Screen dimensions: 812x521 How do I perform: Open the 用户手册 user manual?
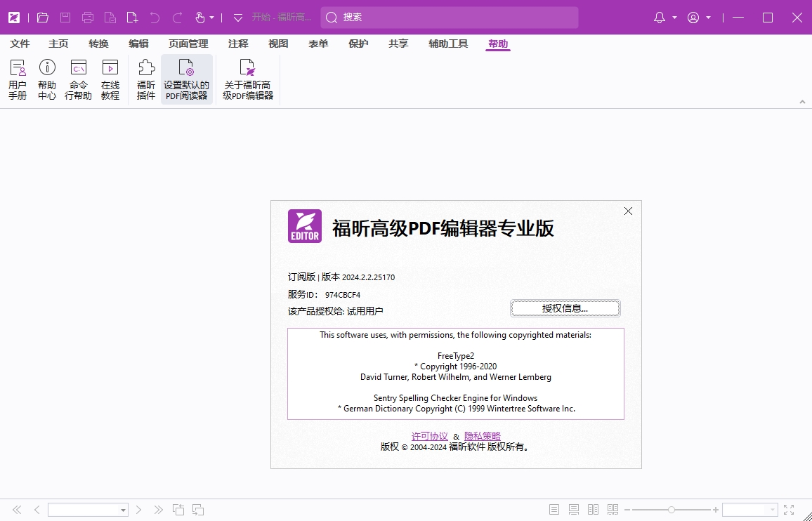(x=18, y=80)
